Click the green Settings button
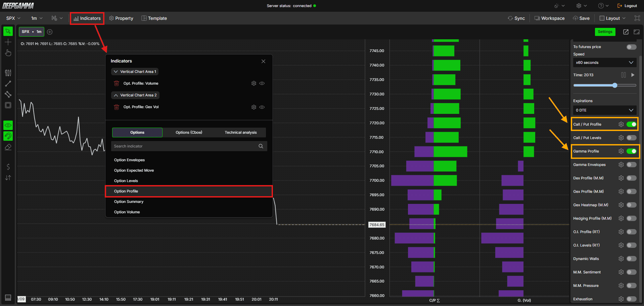 [605, 32]
